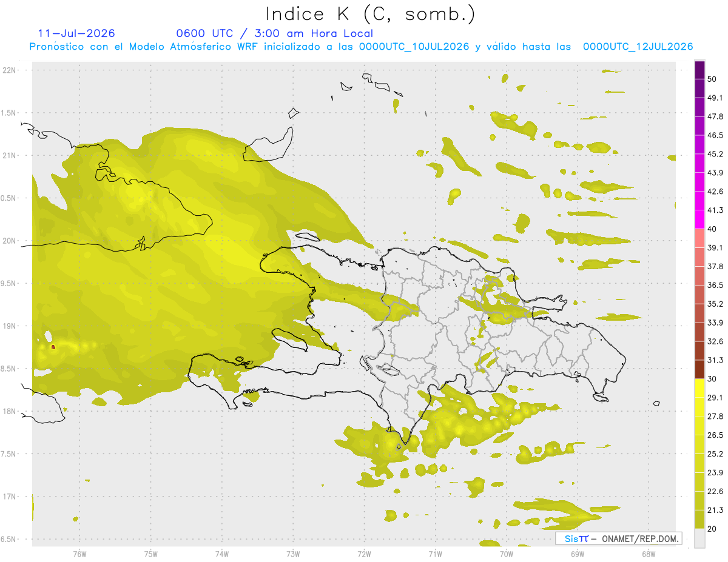Click the "18N" latitude label

[x=10, y=411]
